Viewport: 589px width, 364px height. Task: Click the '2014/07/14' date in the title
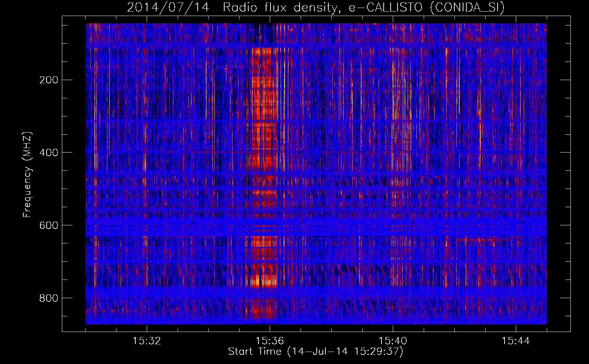coord(168,8)
